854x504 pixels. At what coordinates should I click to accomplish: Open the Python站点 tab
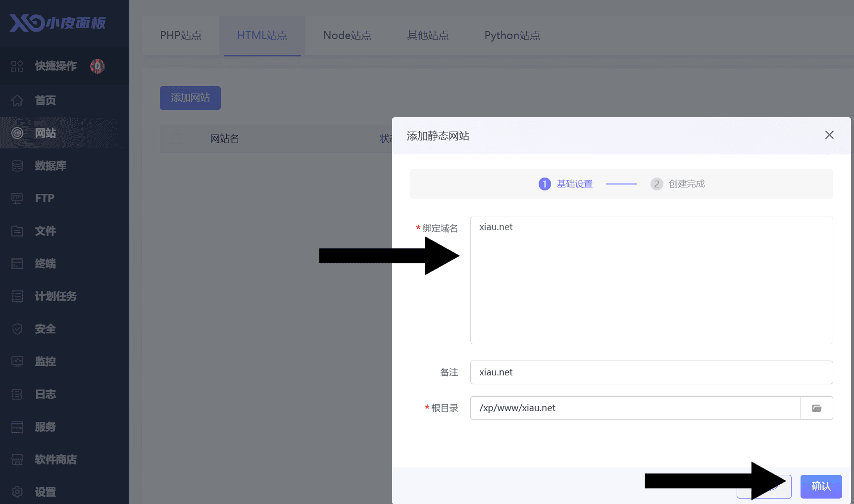point(512,36)
